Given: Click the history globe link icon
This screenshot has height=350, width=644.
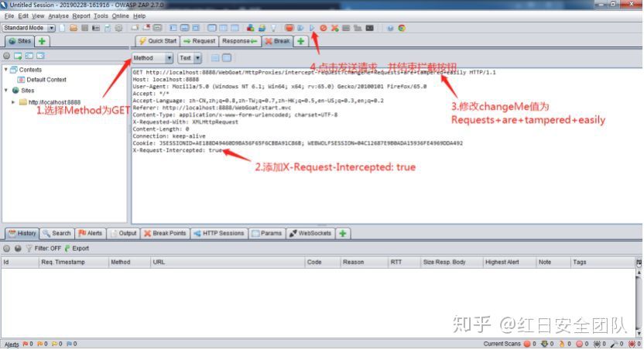Looking at the screenshot, I should 18,249.
